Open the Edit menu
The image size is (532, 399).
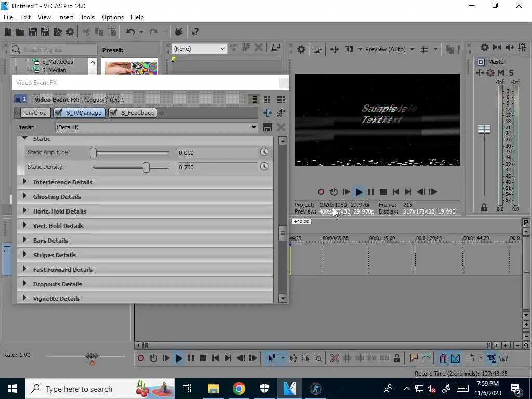coord(25,17)
